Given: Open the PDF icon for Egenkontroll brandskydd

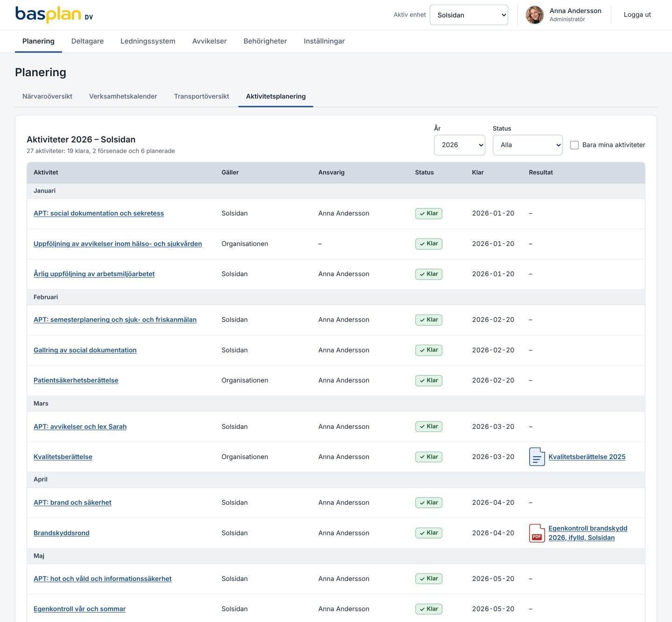Looking at the screenshot, I should point(537,533).
